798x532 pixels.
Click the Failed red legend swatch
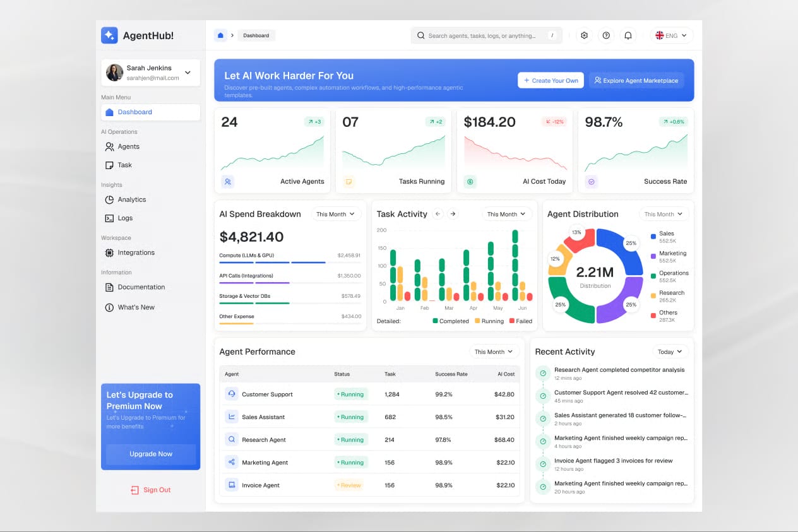512,321
